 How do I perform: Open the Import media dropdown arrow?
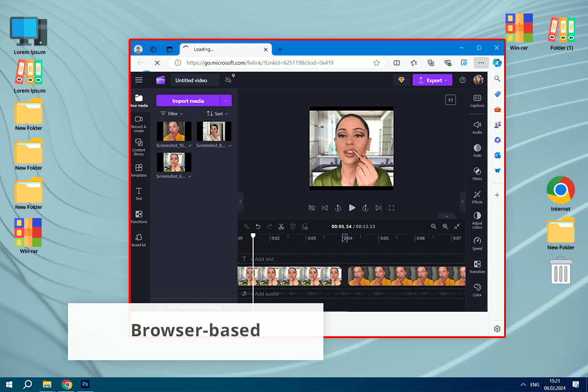(226, 100)
